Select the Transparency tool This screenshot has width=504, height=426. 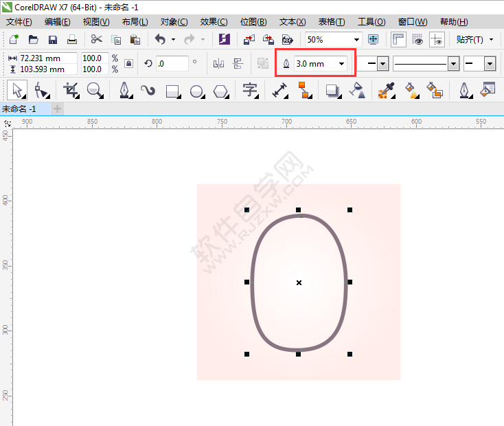tap(358, 91)
